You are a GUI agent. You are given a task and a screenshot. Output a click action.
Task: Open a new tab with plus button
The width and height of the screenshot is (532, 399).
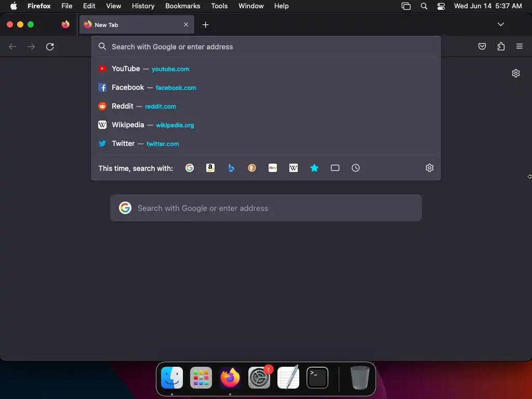pyautogui.click(x=205, y=25)
